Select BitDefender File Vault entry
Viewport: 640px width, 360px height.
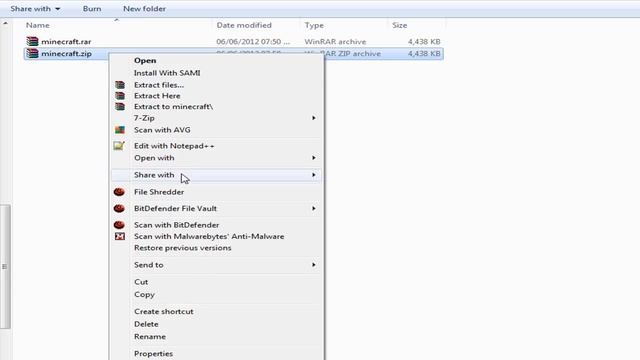click(175, 209)
